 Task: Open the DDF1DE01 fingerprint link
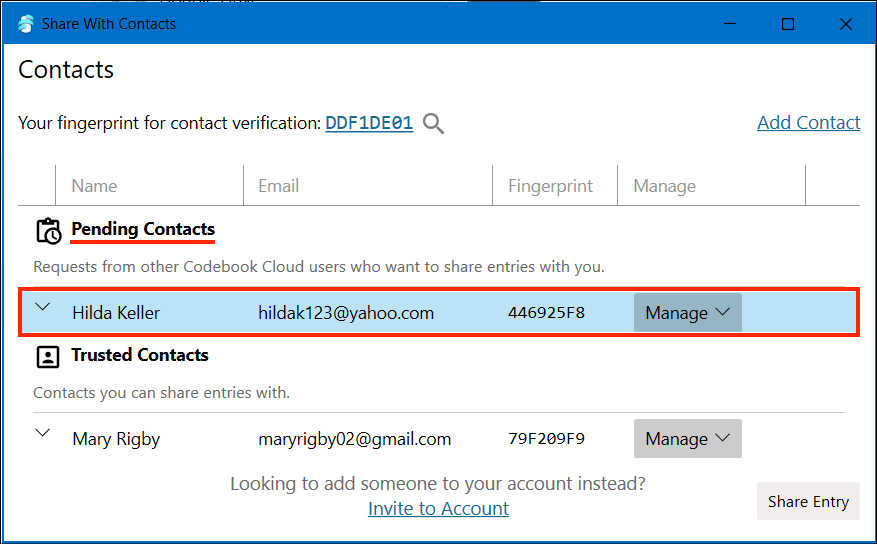(x=369, y=123)
